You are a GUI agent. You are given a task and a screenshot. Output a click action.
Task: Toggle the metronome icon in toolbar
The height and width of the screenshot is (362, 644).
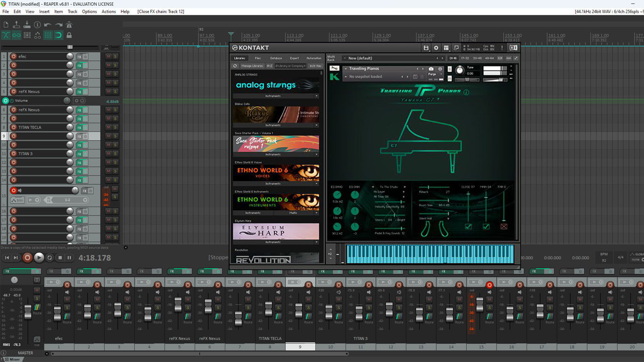[69, 25]
